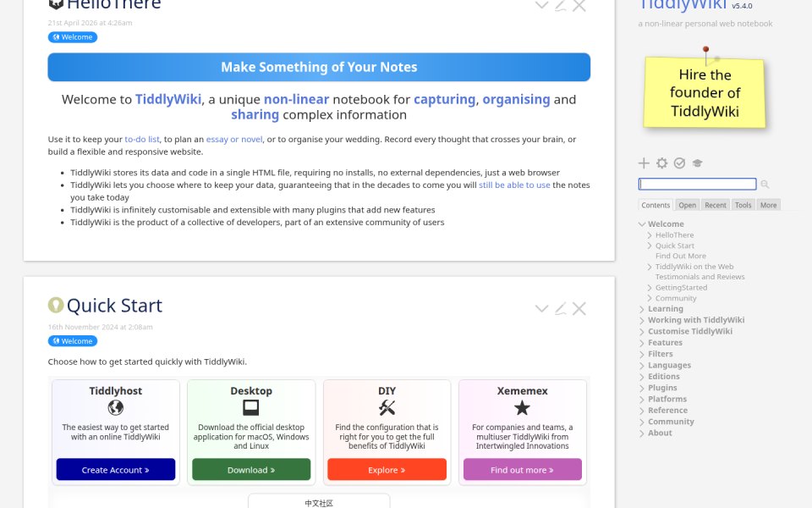Open the TiddlyWiki link in welcome heading
The image size is (812, 508).
168,99
